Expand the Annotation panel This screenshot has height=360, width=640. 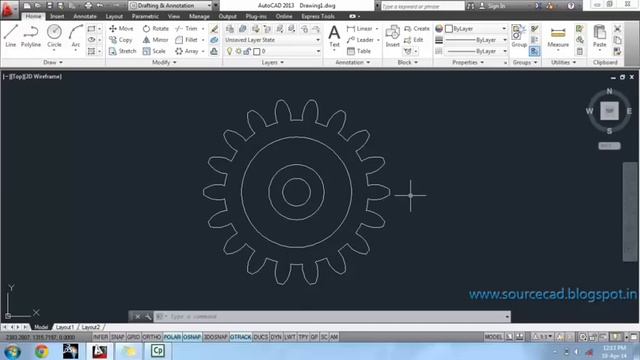pos(353,62)
